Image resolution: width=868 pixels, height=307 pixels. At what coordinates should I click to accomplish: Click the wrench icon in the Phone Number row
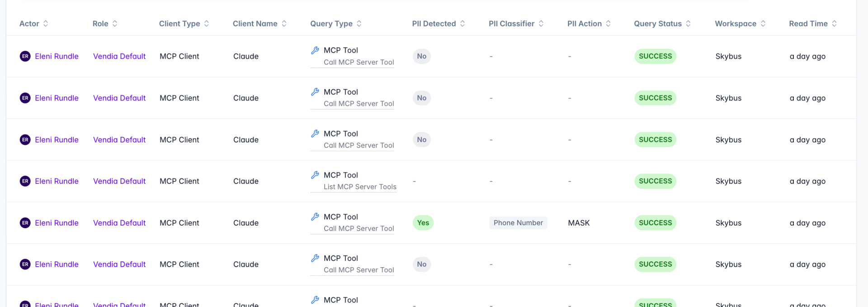(x=315, y=217)
